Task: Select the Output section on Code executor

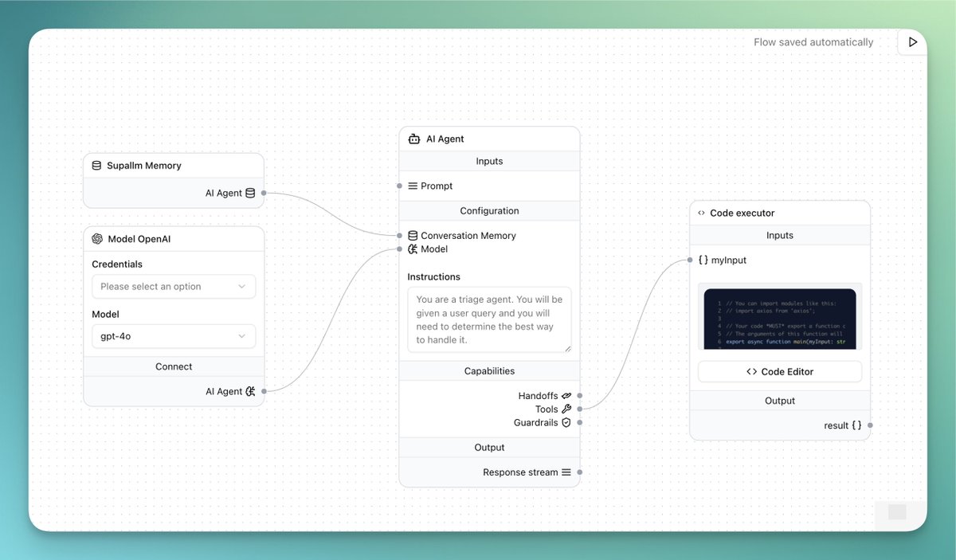Action: tap(779, 400)
